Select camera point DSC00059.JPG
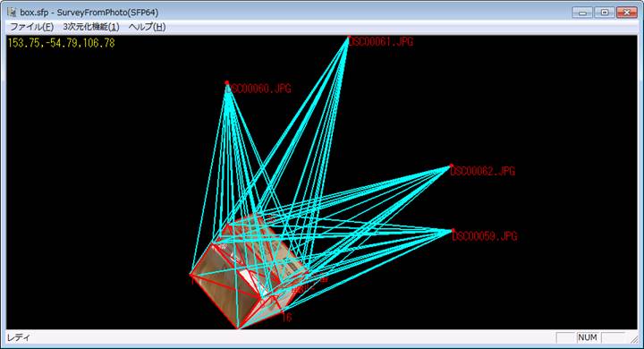This screenshot has height=349, width=644. pos(453,231)
